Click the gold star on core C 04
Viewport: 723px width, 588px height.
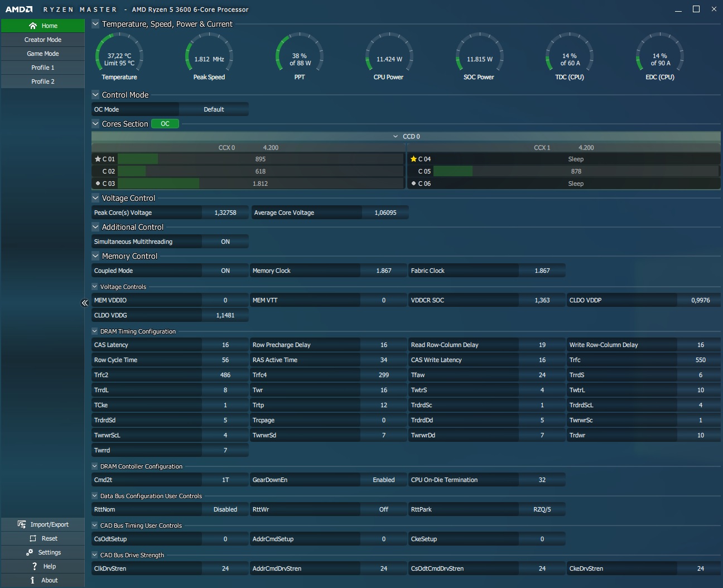tap(413, 159)
